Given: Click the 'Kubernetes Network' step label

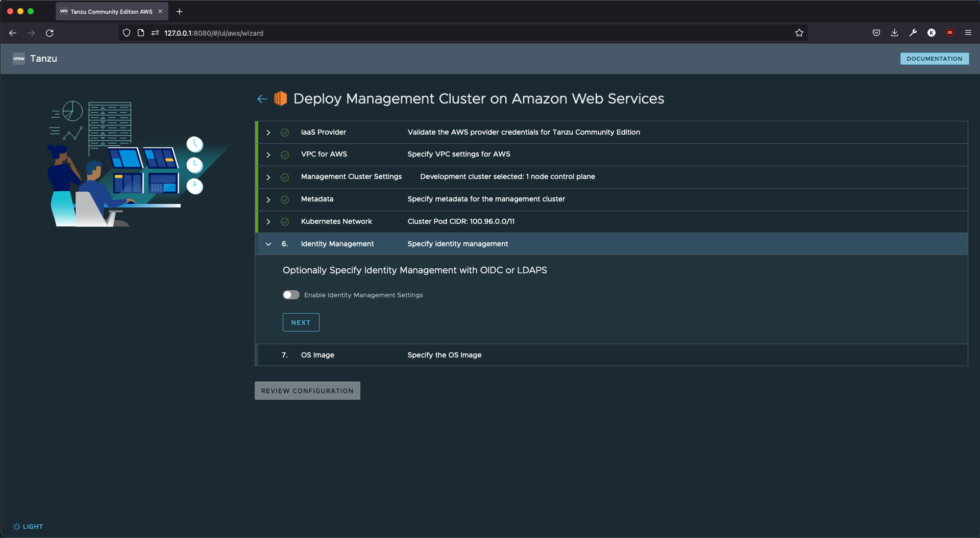Looking at the screenshot, I should tap(336, 221).
